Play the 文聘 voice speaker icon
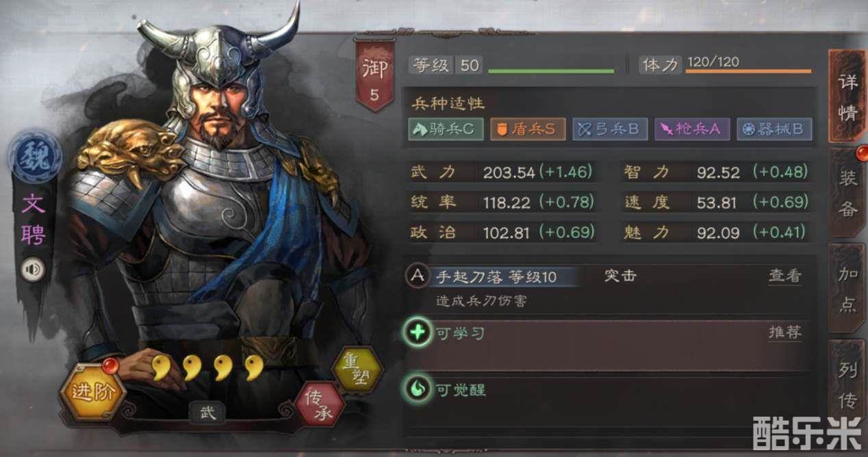 tap(32, 270)
